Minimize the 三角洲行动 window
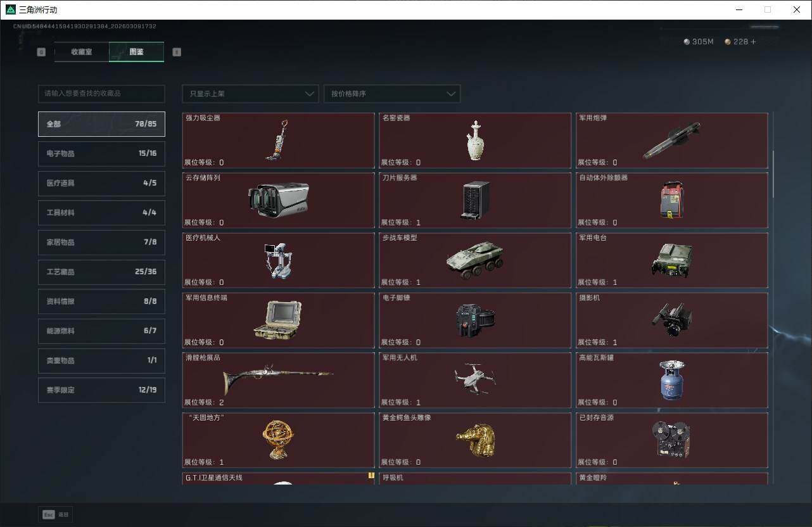Image resolution: width=812 pixels, height=527 pixels. tap(739, 10)
